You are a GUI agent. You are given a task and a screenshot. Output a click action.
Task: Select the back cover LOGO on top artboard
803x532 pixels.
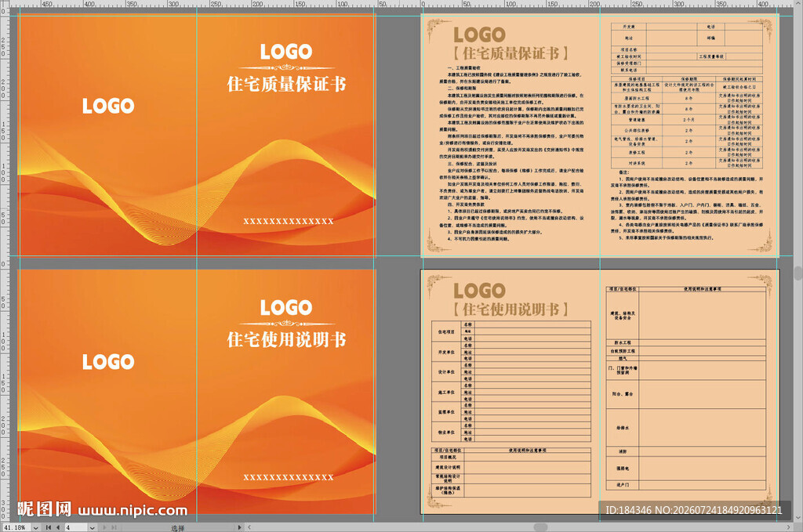[x=108, y=106]
